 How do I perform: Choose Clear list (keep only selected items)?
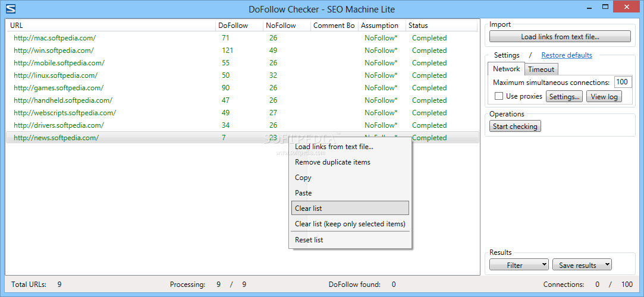click(350, 224)
